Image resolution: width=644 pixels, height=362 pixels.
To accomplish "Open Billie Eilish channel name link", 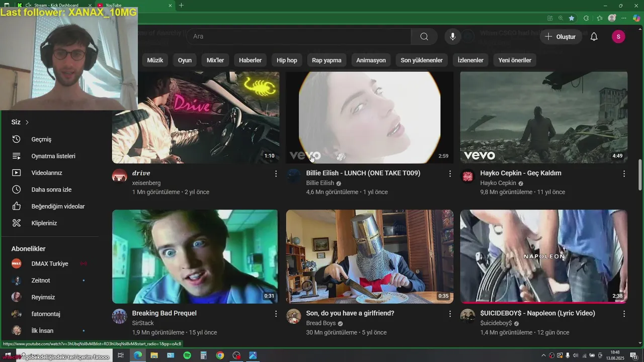I will pyautogui.click(x=320, y=183).
